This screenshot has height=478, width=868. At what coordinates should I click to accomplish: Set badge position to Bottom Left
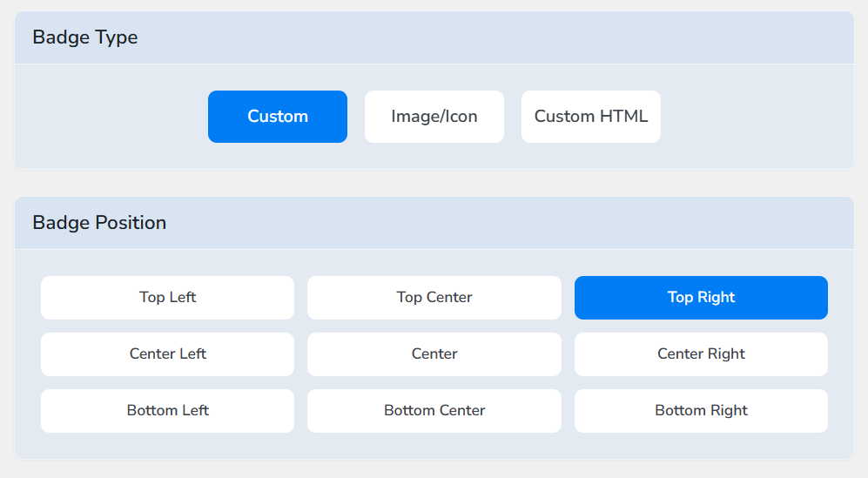(x=167, y=411)
